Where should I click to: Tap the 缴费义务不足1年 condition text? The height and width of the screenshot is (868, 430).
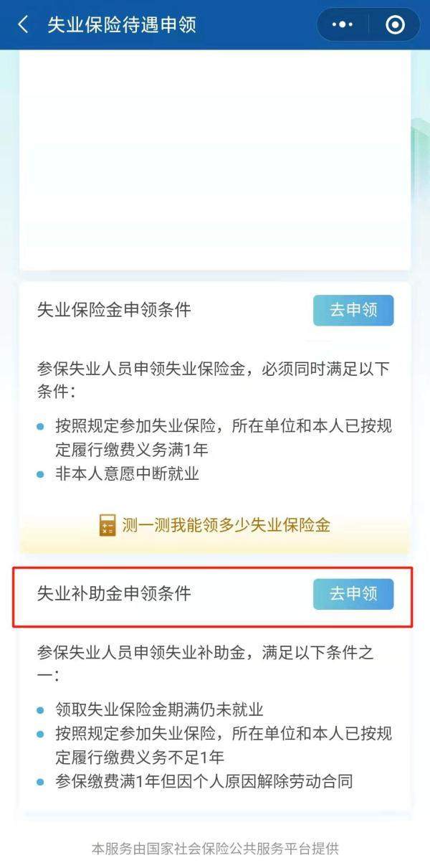click(x=140, y=758)
